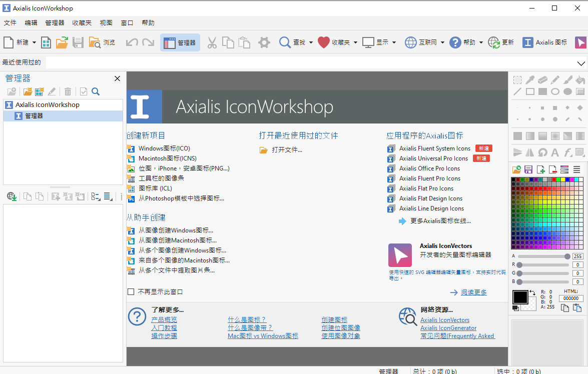Open Axialis Fluent System Icons link

point(435,148)
